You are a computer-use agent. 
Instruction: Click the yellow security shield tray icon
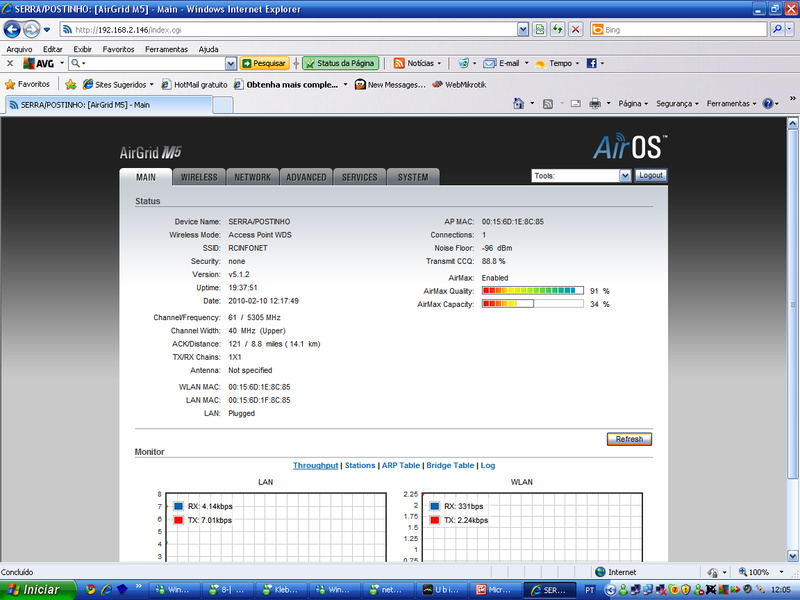pos(686,590)
